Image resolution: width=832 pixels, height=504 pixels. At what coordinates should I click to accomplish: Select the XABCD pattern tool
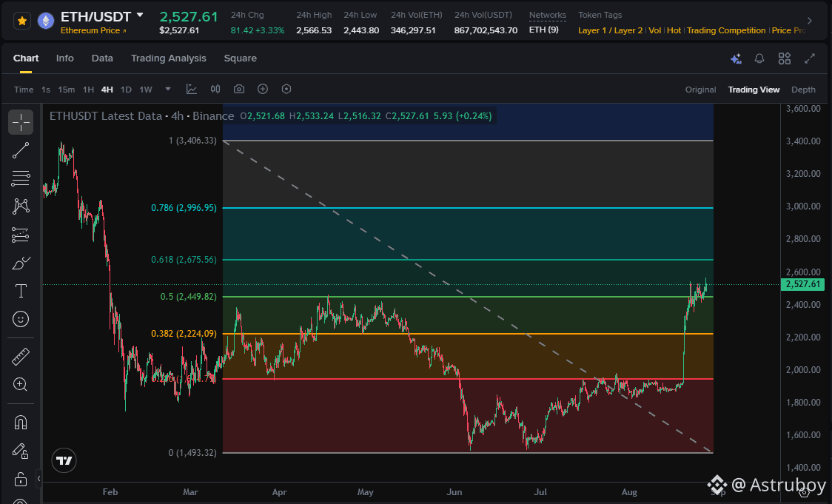point(21,206)
